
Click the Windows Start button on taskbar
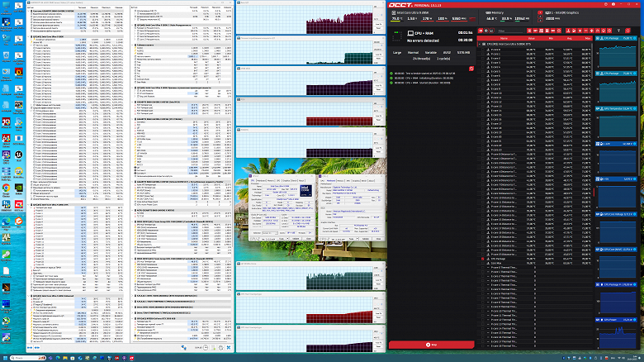click(7, 356)
